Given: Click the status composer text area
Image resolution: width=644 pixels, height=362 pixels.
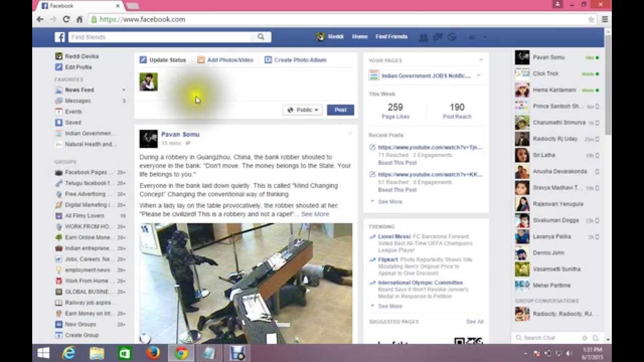Looking at the screenshot, I should 256,84.
